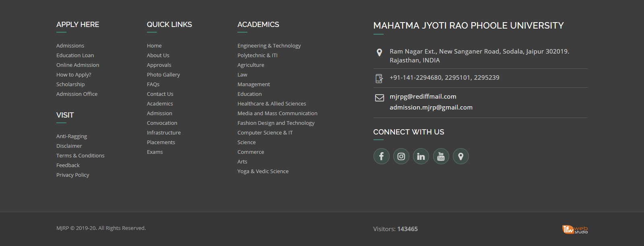Visit the Contact Us link
This screenshot has width=644, height=246.
160,94
